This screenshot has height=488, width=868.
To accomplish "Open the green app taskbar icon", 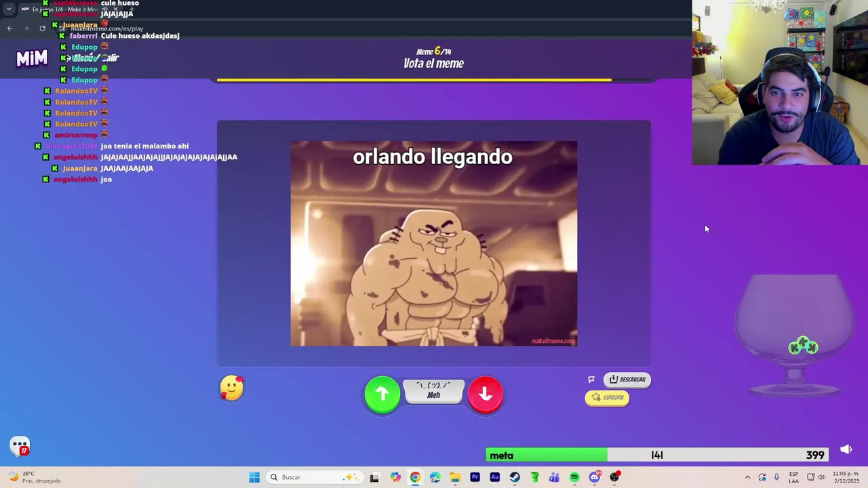I will (534, 477).
